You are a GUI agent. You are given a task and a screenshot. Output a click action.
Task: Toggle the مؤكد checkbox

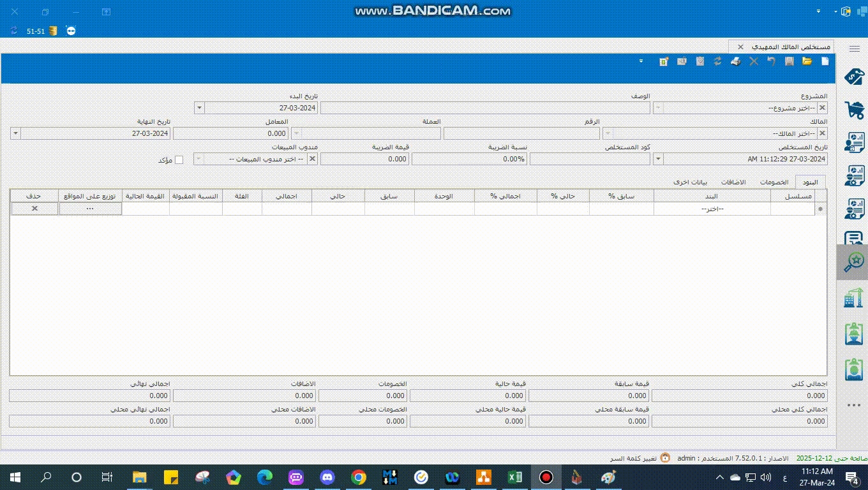(179, 160)
